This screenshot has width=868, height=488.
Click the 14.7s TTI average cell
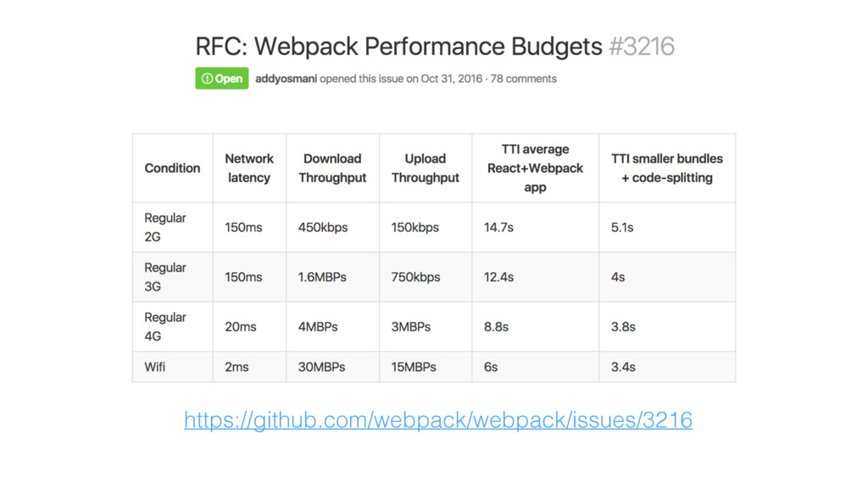pyautogui.click(x=498, y=227)
